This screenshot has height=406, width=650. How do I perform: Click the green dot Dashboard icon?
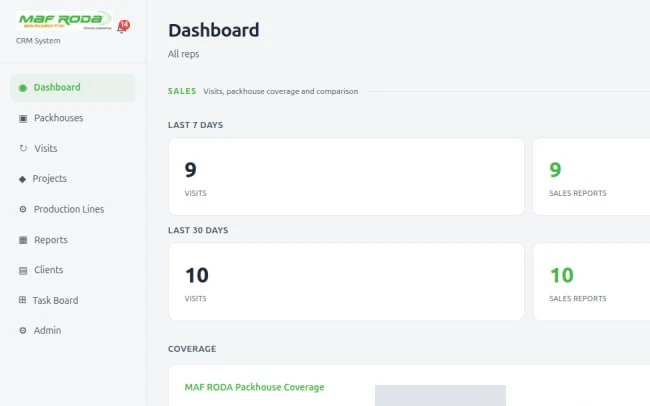(x=23, y=88)
